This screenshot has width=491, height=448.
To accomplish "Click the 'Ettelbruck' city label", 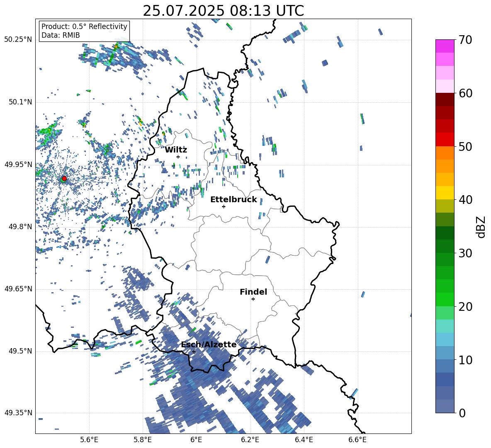I will (x=233, y=200).
